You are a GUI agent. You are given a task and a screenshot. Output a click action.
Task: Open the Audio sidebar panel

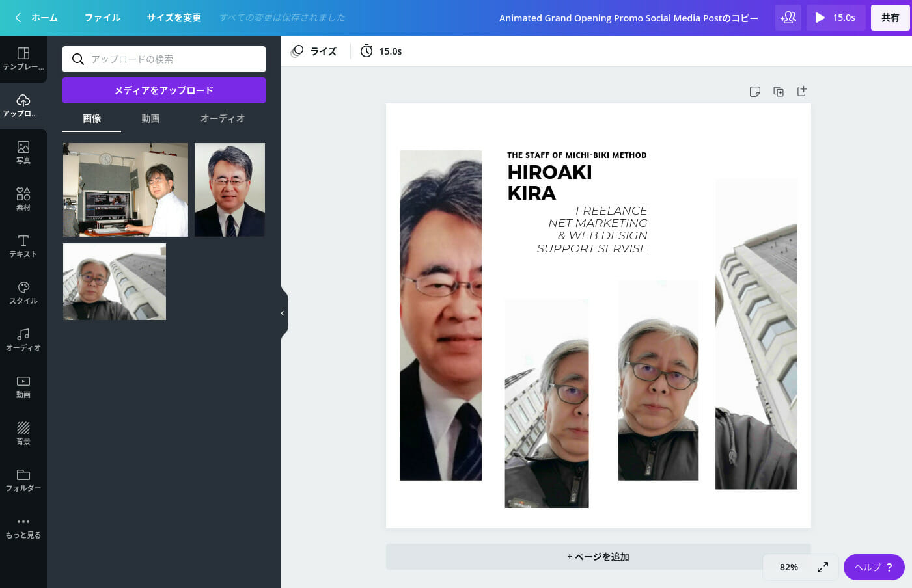pos(23,340)
